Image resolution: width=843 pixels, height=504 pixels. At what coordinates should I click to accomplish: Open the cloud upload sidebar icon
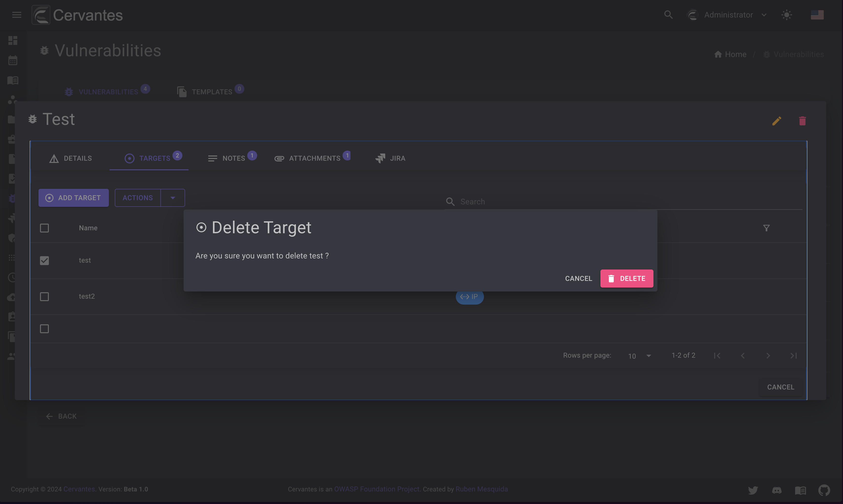[x=12, y=297]
